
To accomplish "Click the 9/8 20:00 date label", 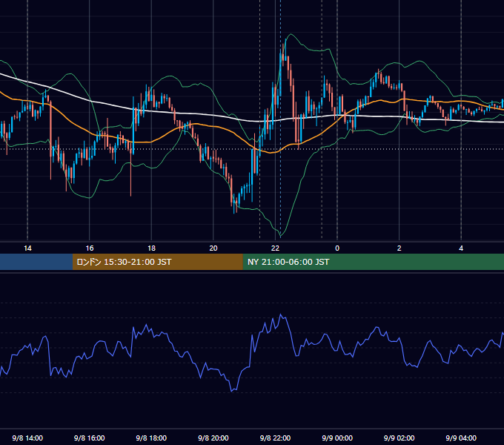I will pos(213,438).
